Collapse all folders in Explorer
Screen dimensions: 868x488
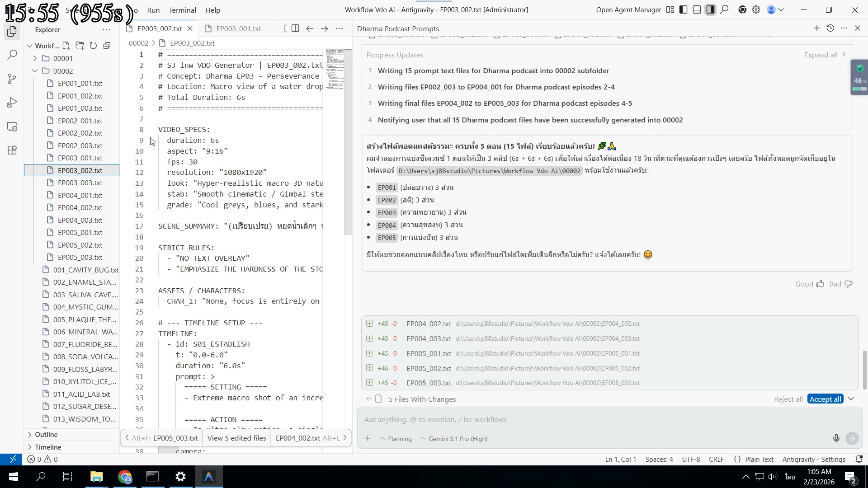tap(107, 46)
